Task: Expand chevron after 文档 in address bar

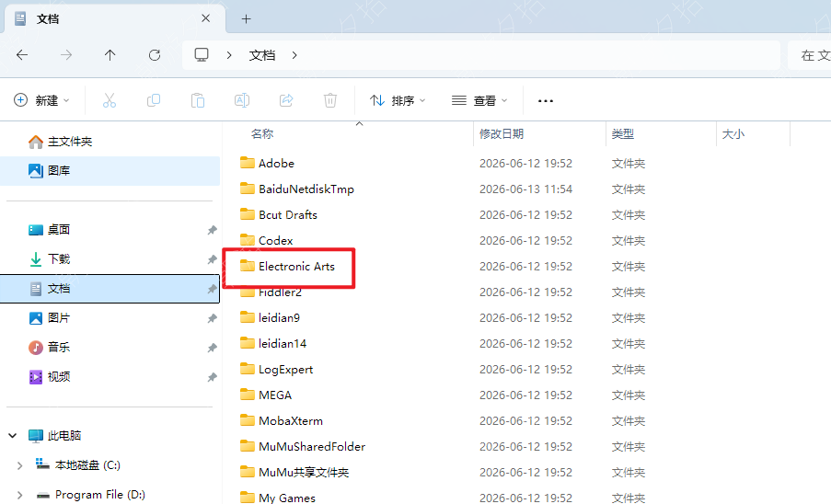Action: pyautogui.click(x=294, y=55)
